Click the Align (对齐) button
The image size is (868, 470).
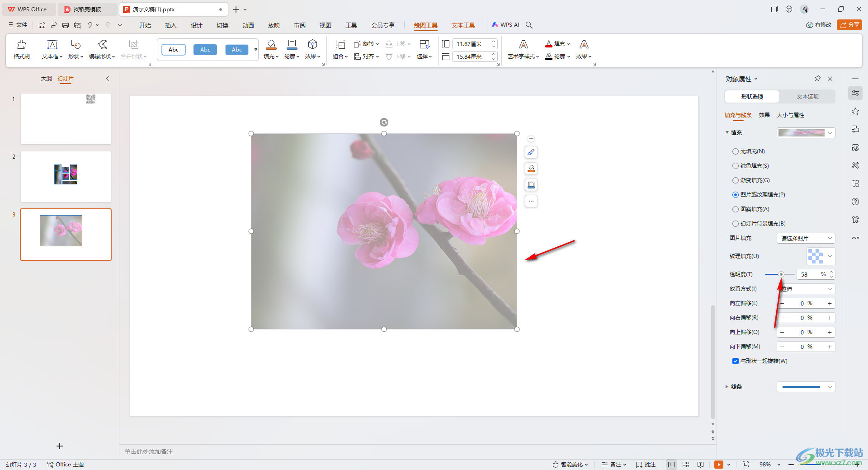click(367, 56)
